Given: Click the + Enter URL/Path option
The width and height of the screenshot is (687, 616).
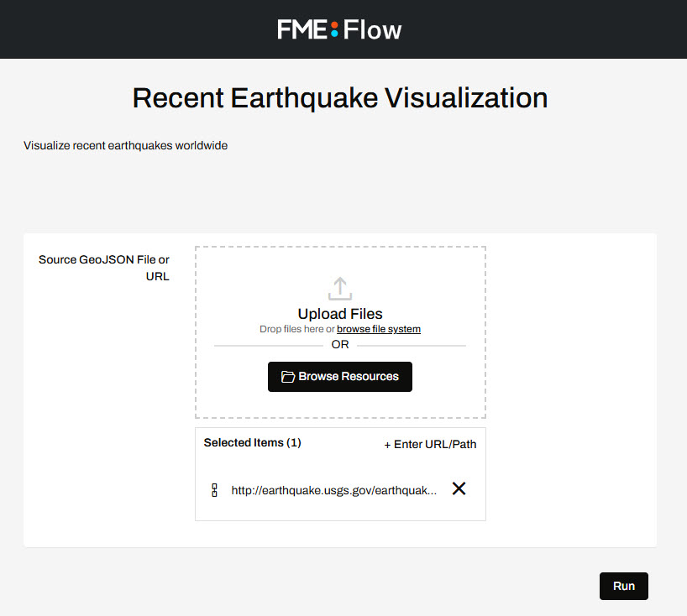Looking at the screenshot, I should click(430, 444).
